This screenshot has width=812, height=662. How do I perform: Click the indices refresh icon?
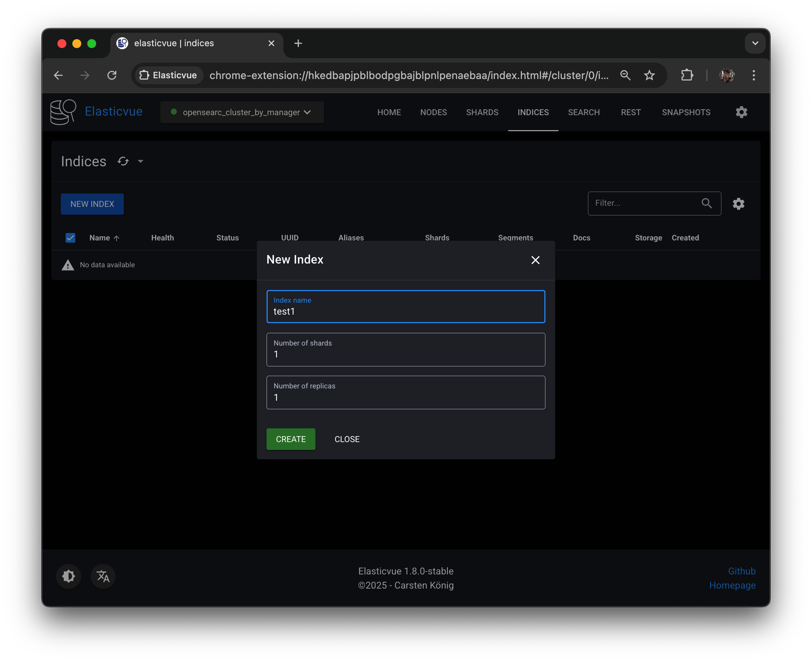point(123,161)
